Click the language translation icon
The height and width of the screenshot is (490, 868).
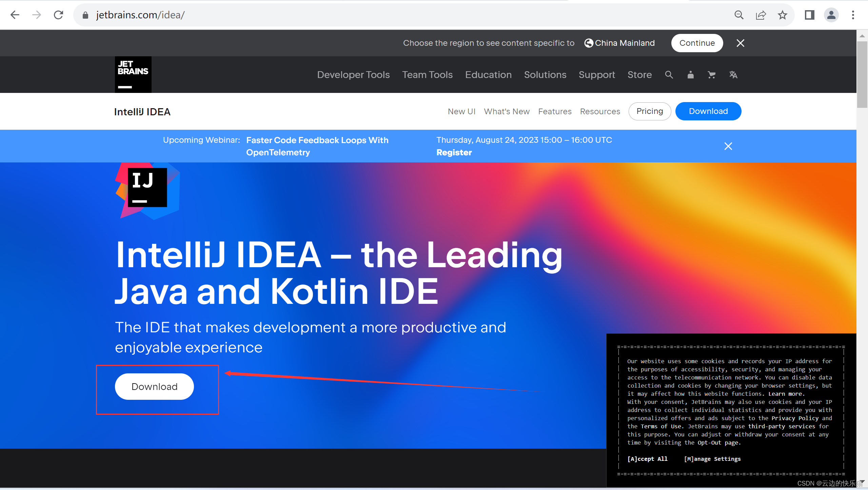click(733, 75)
